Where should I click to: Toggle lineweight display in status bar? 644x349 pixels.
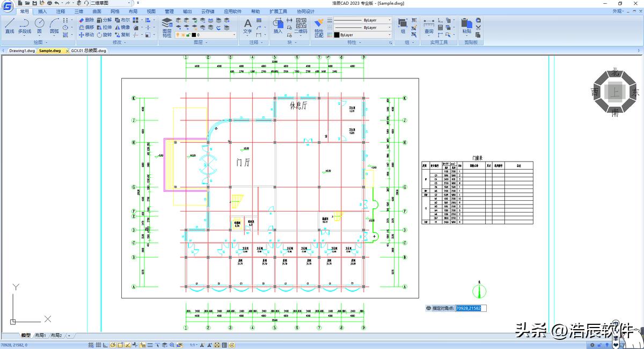point(150,345)
